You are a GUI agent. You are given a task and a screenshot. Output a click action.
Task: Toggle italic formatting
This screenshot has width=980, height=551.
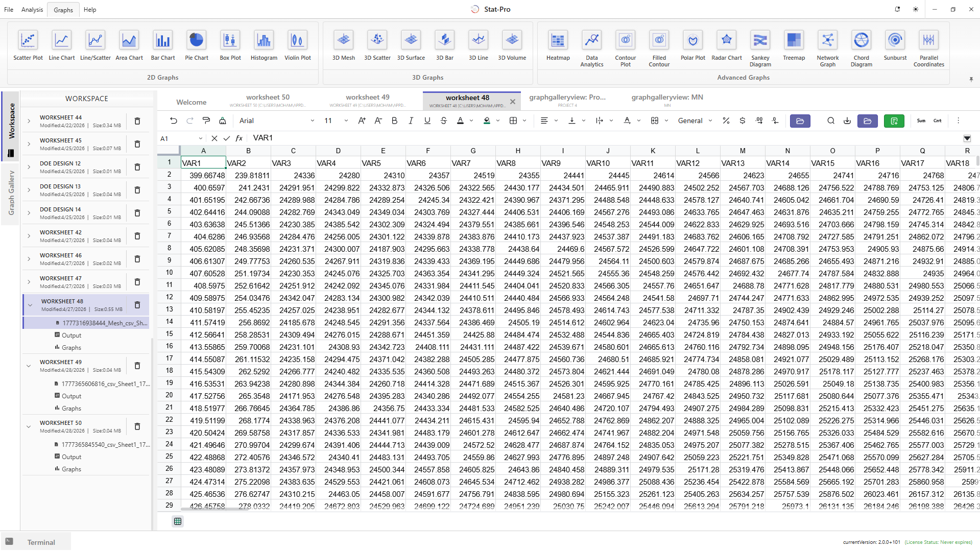[411, 121]
